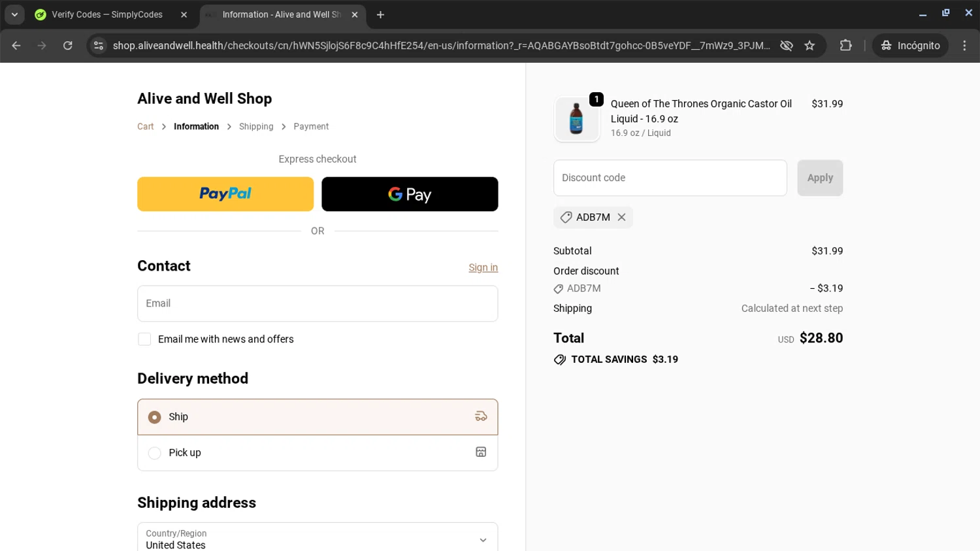Focus the Email input field
Image resolution: width=980 pixels, height=551 pixels.
(318, 303)
